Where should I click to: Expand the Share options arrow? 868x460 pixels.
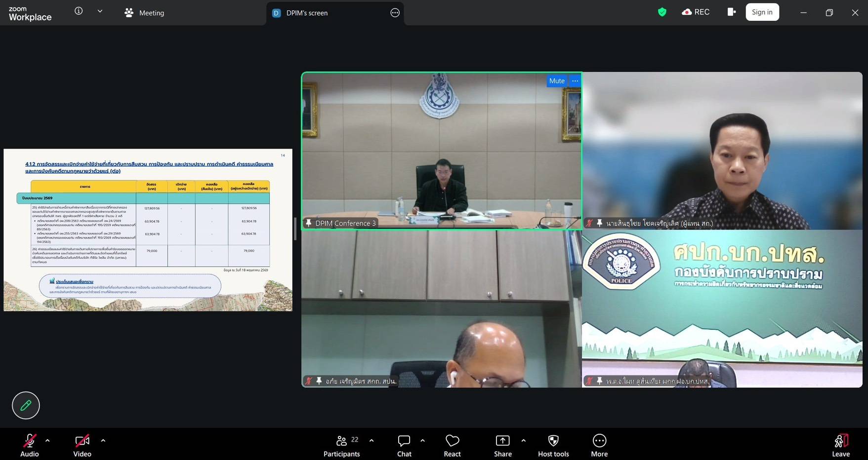click(523, 440)
